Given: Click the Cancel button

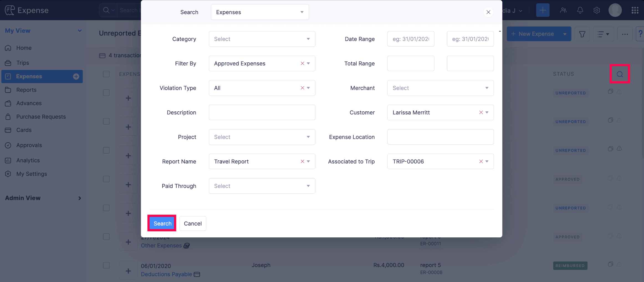Looking at the screenshot, I should (x=193, y=224).
